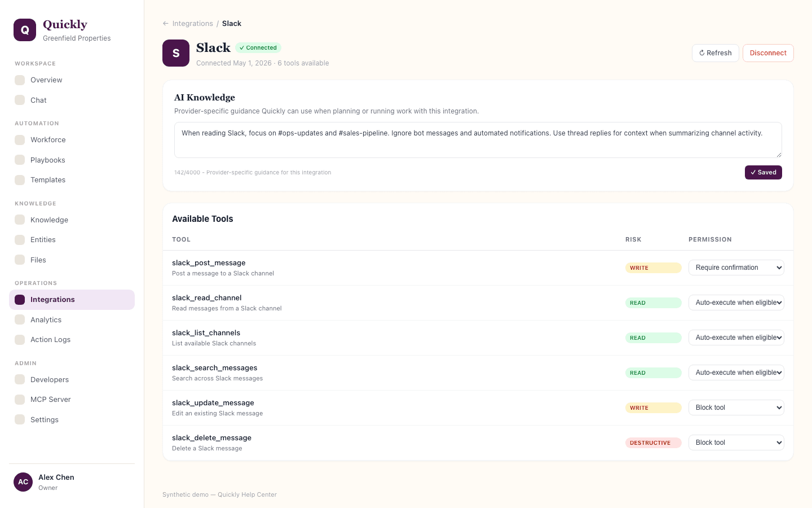Click READ badge for slack_search_messages
This screenshot has width=812, height=508.
[x=654, y=373]
